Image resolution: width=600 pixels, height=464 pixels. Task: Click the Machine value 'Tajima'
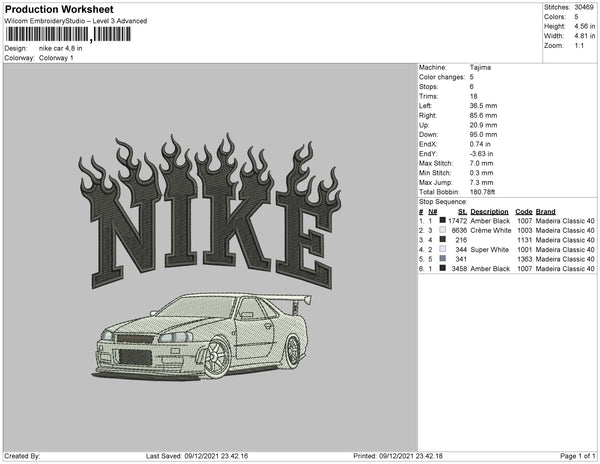480,67
